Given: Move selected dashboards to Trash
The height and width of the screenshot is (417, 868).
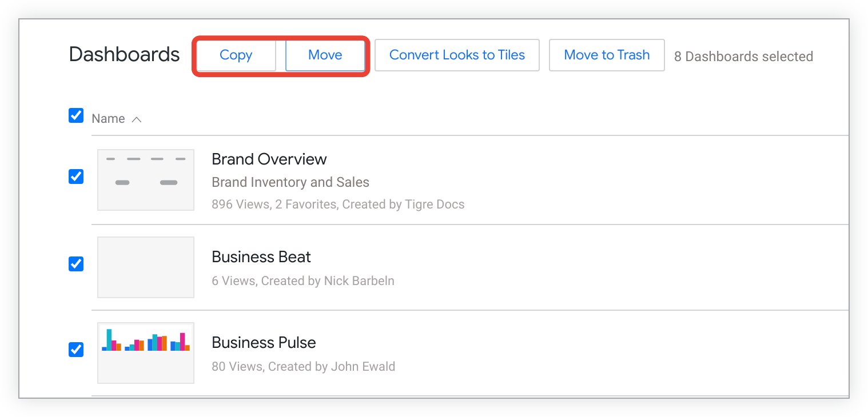Looking at the screenshot, I should [607, 55].
